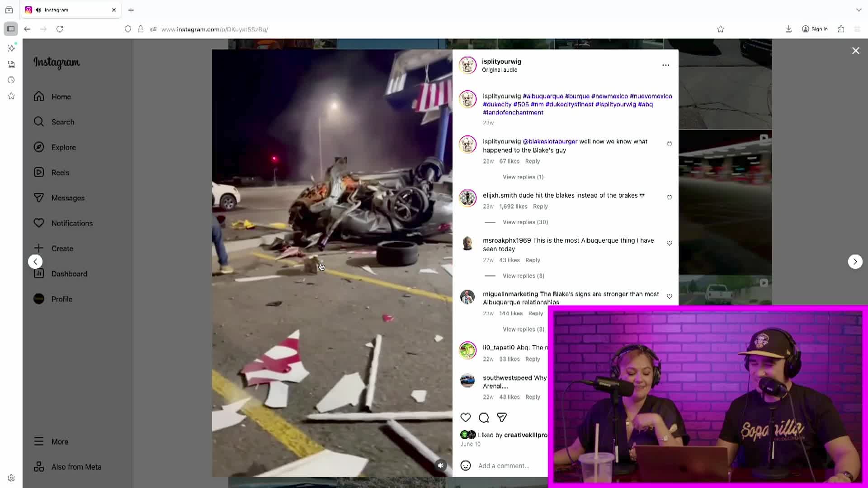Like msroakphx1969's comment
868x488 pixels.
[670, 244]
